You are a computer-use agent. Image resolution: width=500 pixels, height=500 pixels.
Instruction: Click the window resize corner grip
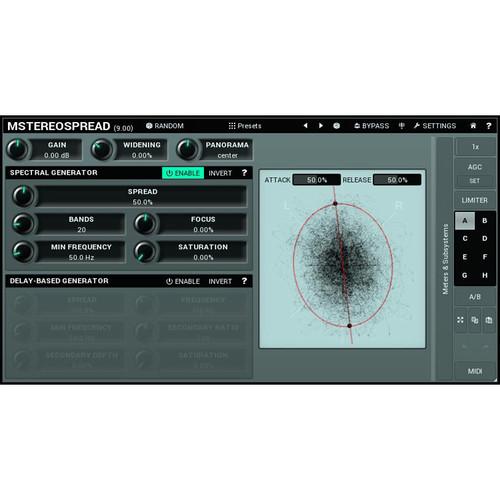point(495,379)
